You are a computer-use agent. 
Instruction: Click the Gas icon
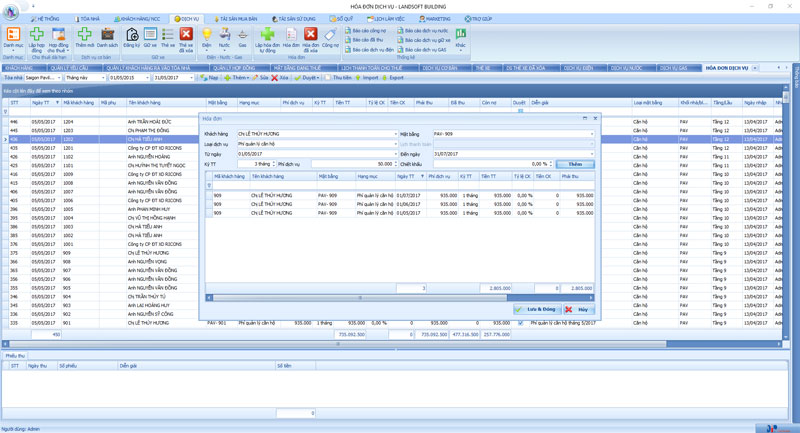coord(243,38)
